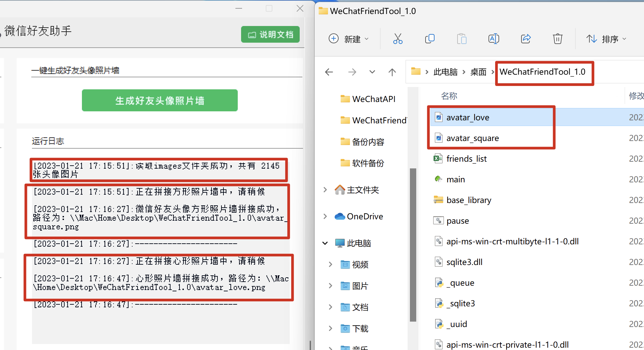Expand the 文档 folder node
Image resolution: width=644 pixels, height=350 pixels.
[x=330, y=307]
